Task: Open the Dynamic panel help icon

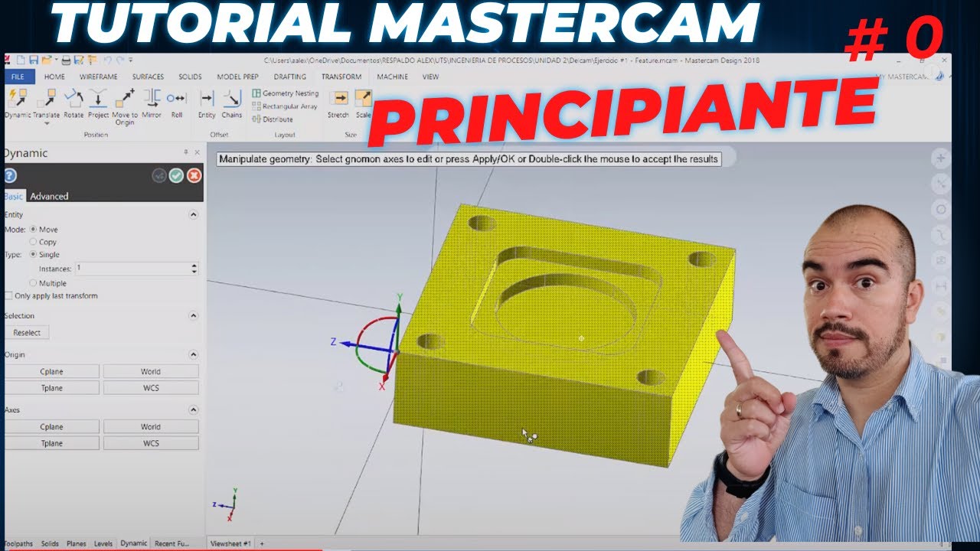Action: (x=10, y=176)
